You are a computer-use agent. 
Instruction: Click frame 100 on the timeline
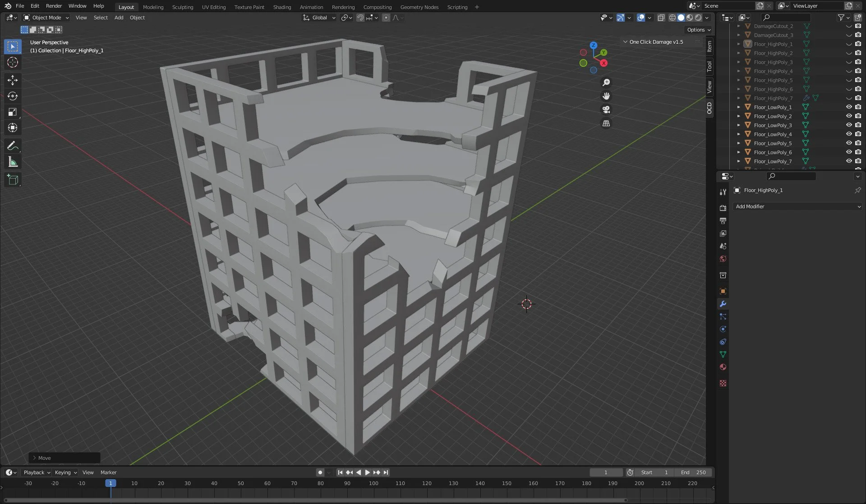(373, 483)
